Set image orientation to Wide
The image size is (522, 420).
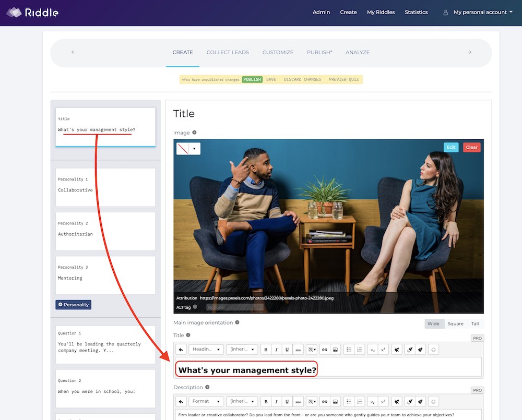[433, 323]
